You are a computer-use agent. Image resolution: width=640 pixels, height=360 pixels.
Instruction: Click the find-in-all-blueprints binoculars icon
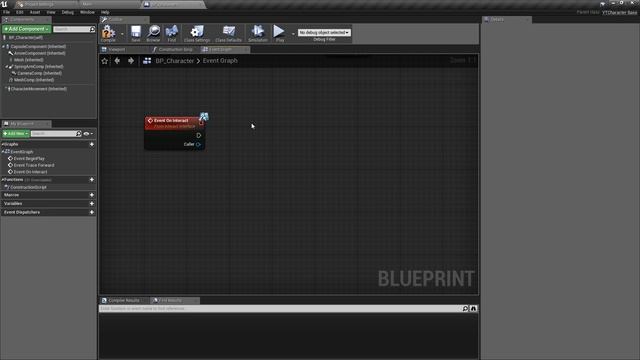(473, 309)
